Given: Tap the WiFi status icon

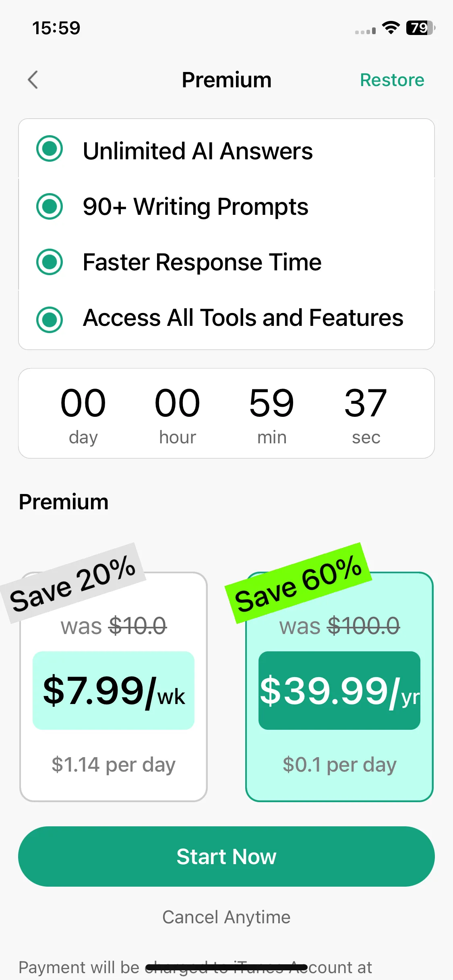Looking at the screenshot, I should click(x=391, y=28).
